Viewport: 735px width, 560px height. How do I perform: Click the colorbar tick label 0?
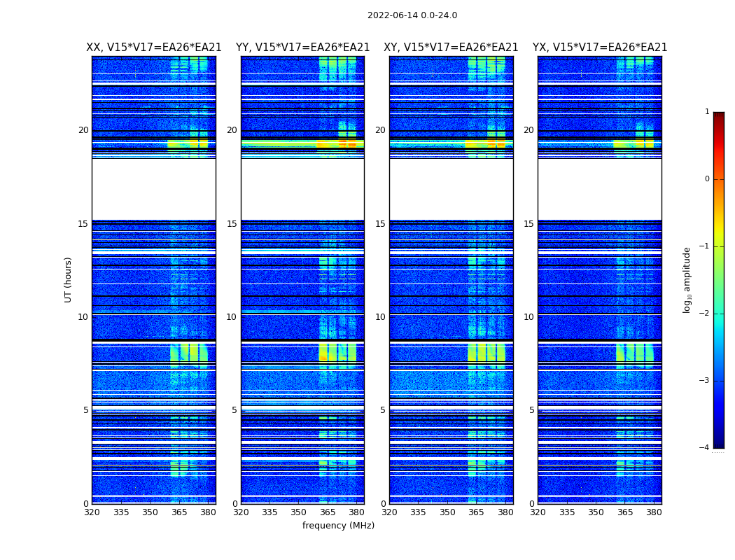[706, 179]
